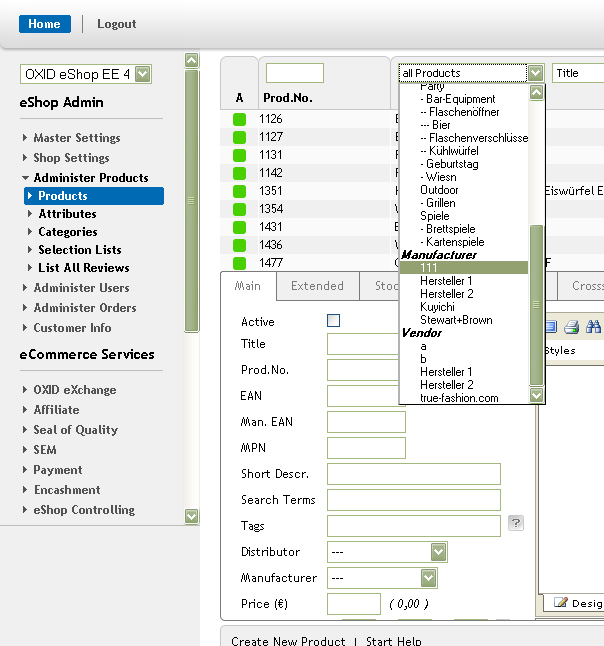Open the Manufacturer dropdown in the form
The image size is (604, 646).
(x=428, y=578)
